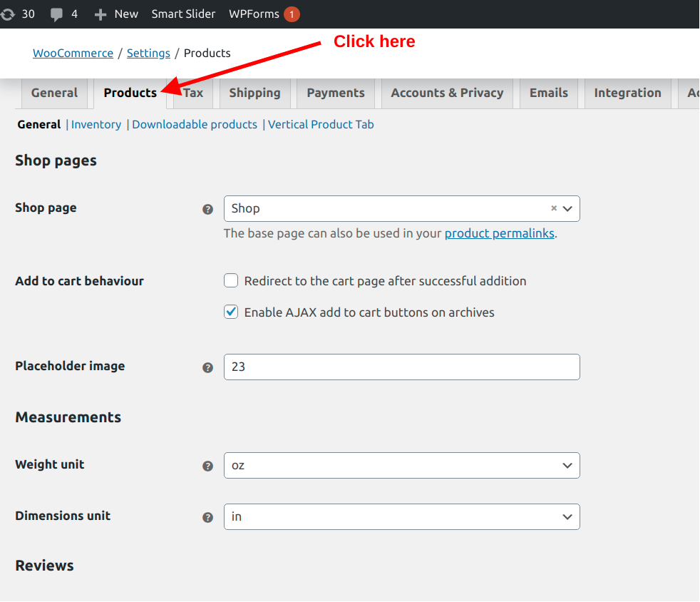The height and width of the screenshot is (602, 700).
Task: Clear the Shop page selection with the × icon
Action: point(554,208)
